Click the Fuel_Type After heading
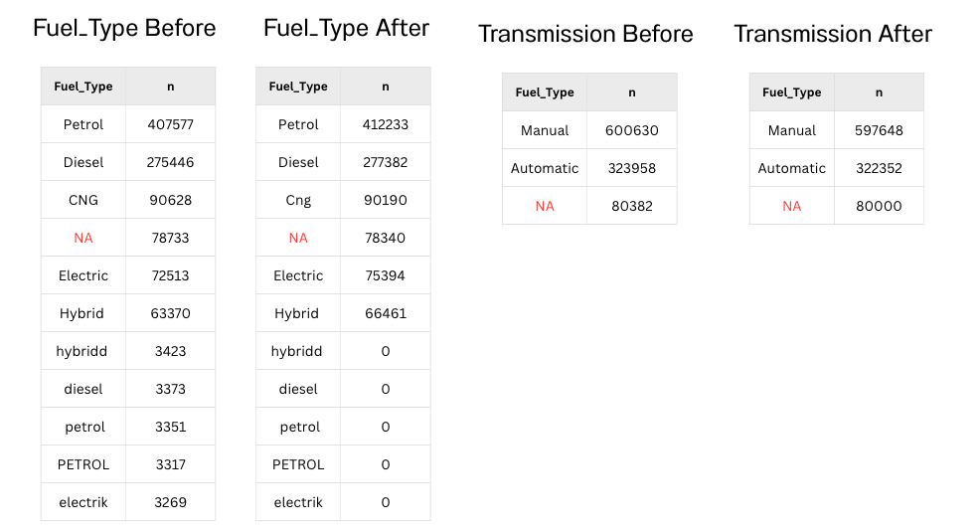 click(346, 28)
